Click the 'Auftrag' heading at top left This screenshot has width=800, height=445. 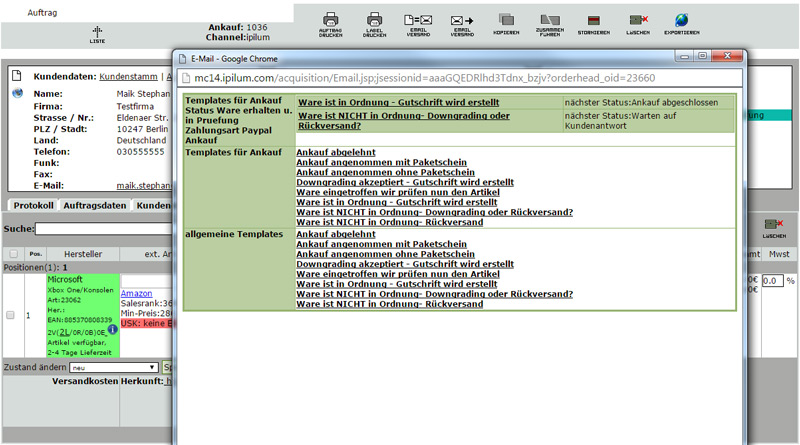pos(42,12)
